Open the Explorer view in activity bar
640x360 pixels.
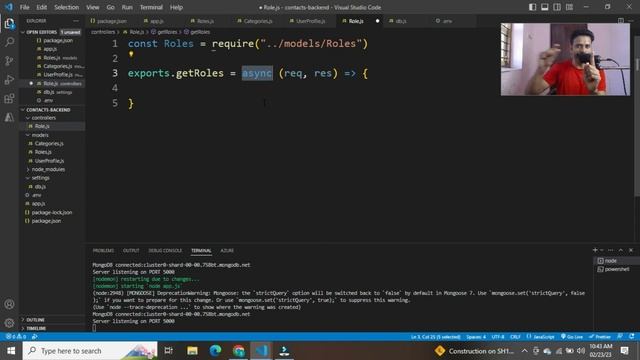click(x=9, y=23)
